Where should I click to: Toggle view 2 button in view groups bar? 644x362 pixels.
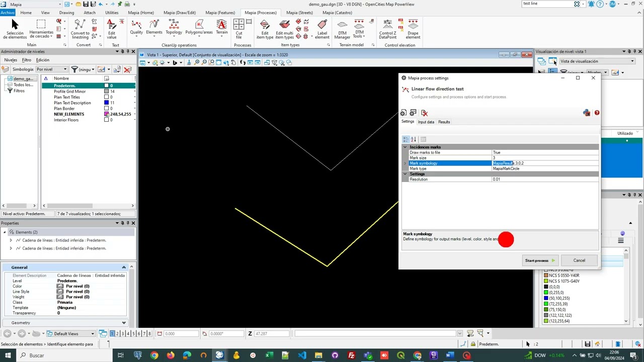click(117, 334)
